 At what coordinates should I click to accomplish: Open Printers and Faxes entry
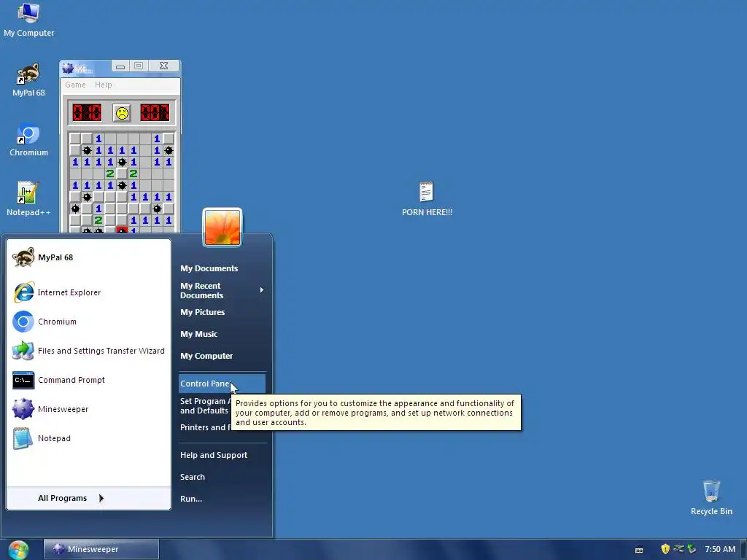(x=205, y=427)
